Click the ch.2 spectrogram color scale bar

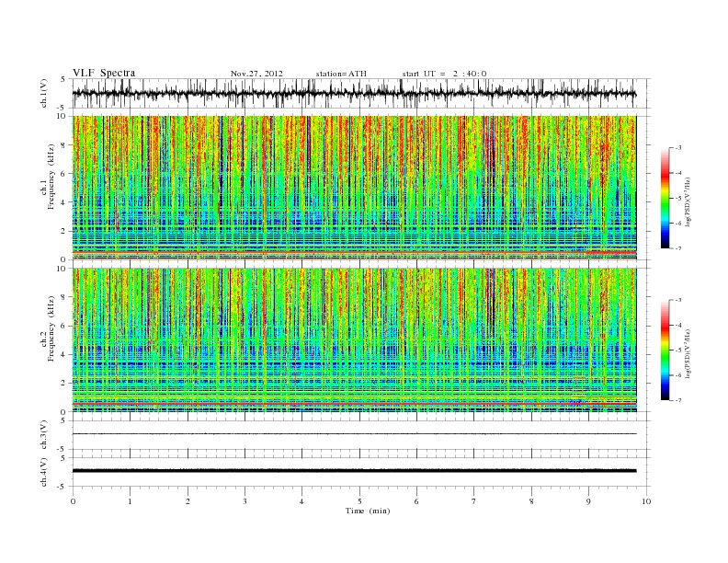[665, 350]
